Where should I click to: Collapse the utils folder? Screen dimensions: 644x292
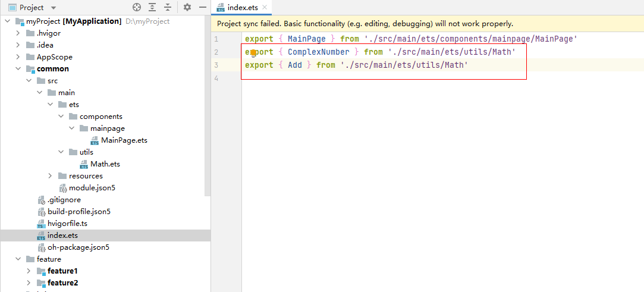click(x=61, y=152)
